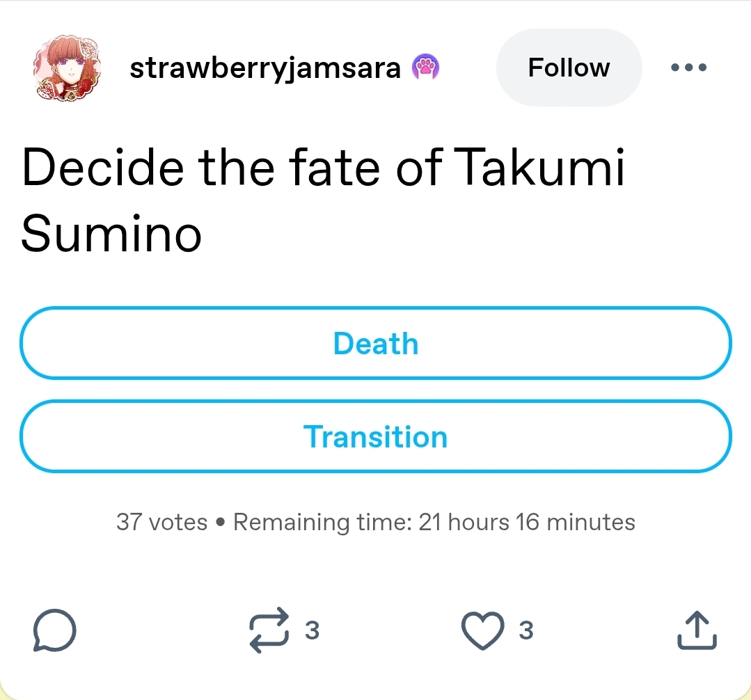Like the post with the heart icon

pyautogui.click(x=483, y=630)
